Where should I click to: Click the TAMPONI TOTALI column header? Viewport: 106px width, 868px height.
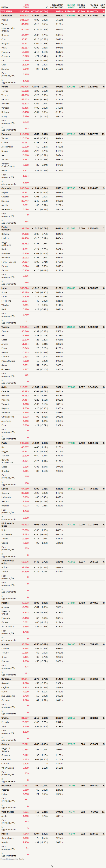pos(94,6)
